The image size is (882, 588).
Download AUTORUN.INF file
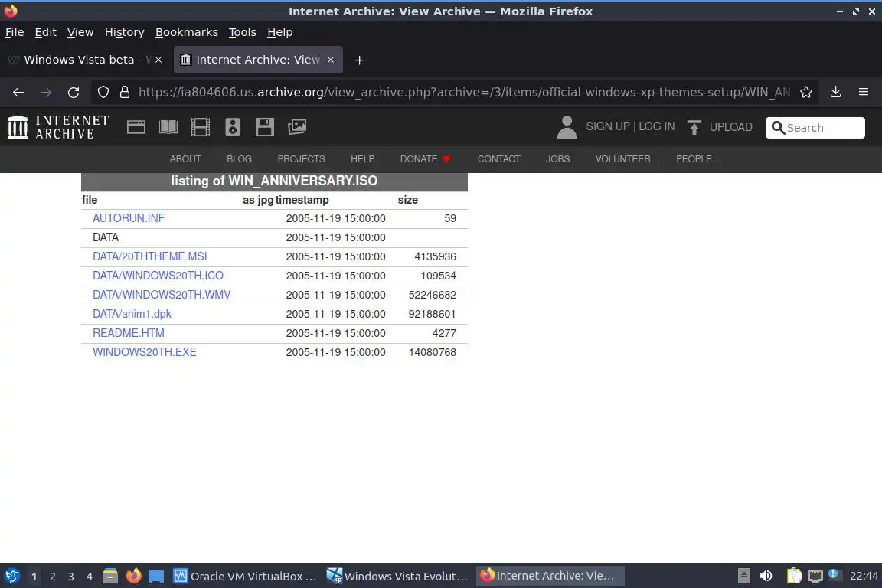[129, 218]
